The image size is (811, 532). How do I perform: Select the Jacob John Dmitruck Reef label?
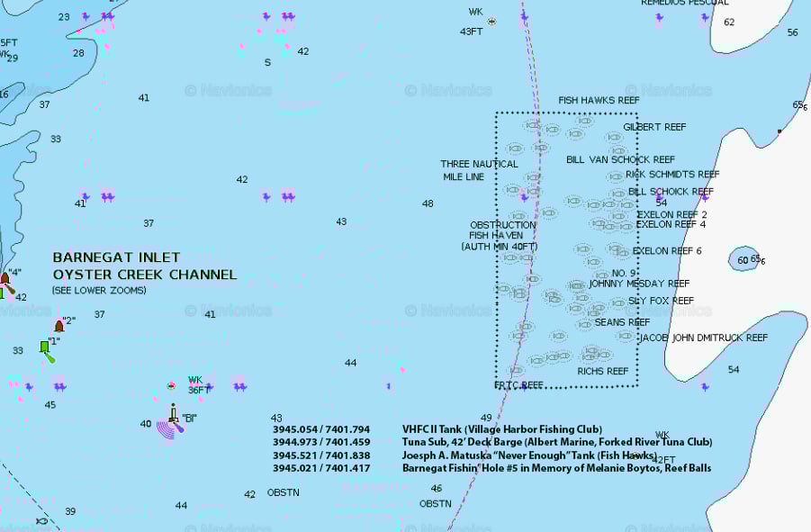pos(703,338)
